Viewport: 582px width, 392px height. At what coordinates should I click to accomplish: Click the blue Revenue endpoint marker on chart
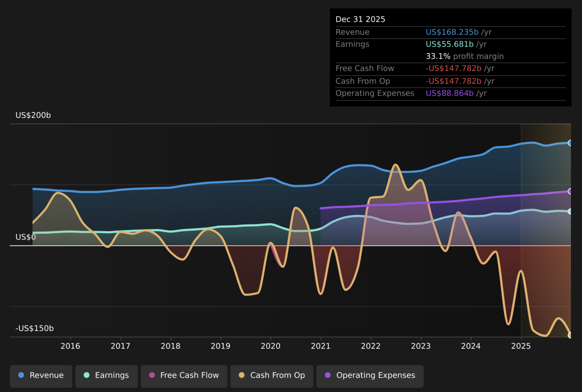(x=570, y=143)
